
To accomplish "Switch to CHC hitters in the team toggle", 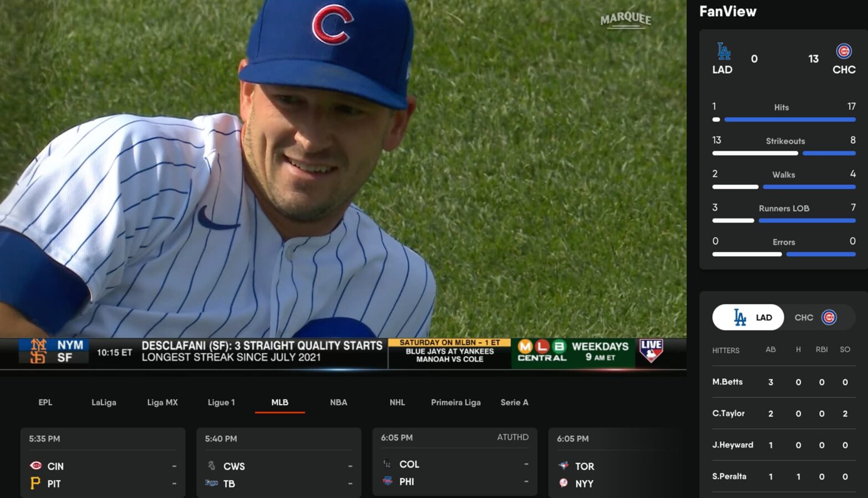I will (815, 317).
